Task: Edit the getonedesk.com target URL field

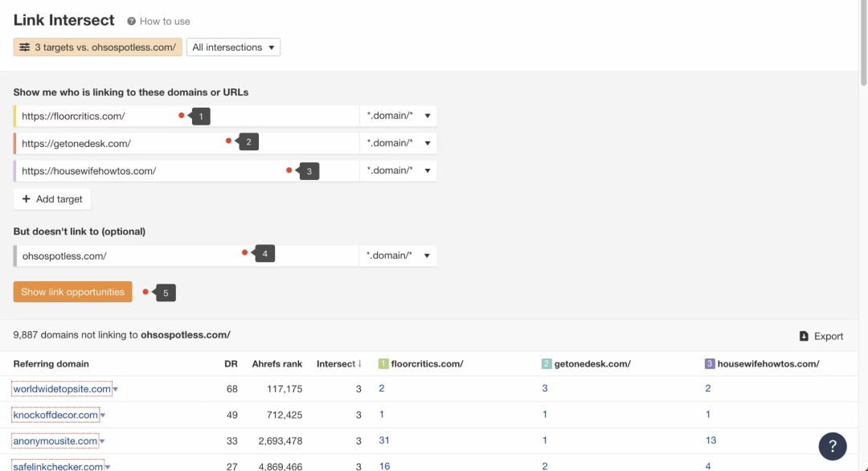Action: click(187, 143)
